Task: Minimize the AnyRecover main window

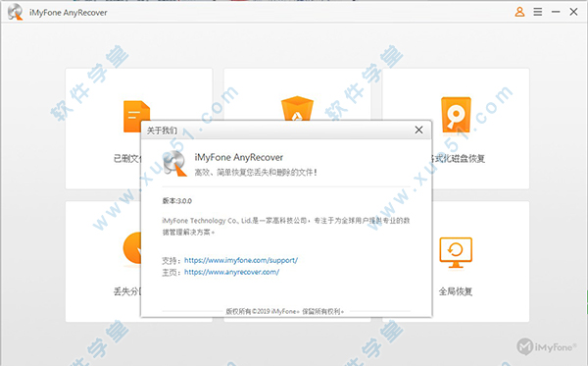Action: tap(556, 12)
